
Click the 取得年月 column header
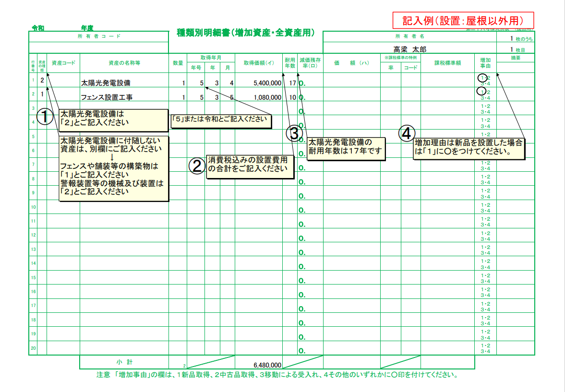point(211,57)
